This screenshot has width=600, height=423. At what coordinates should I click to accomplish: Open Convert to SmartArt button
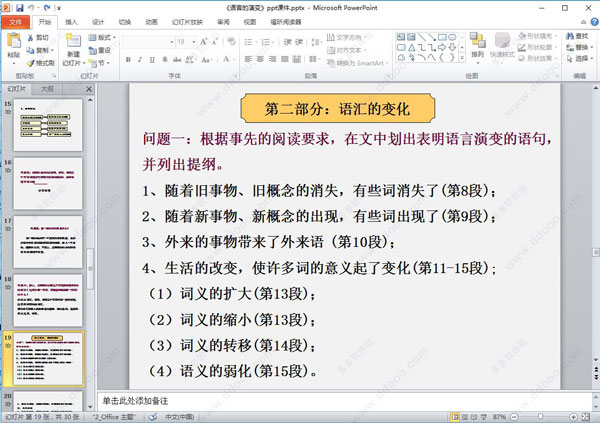pos(357,63)
